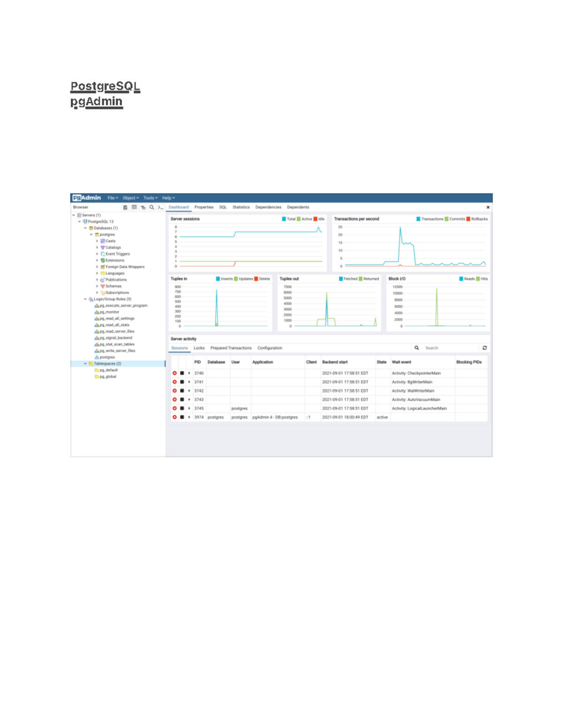This screenshot has height=728, width=563.
Task: Click the Filtered Rows toolbar icon
Action: [143, 207]
